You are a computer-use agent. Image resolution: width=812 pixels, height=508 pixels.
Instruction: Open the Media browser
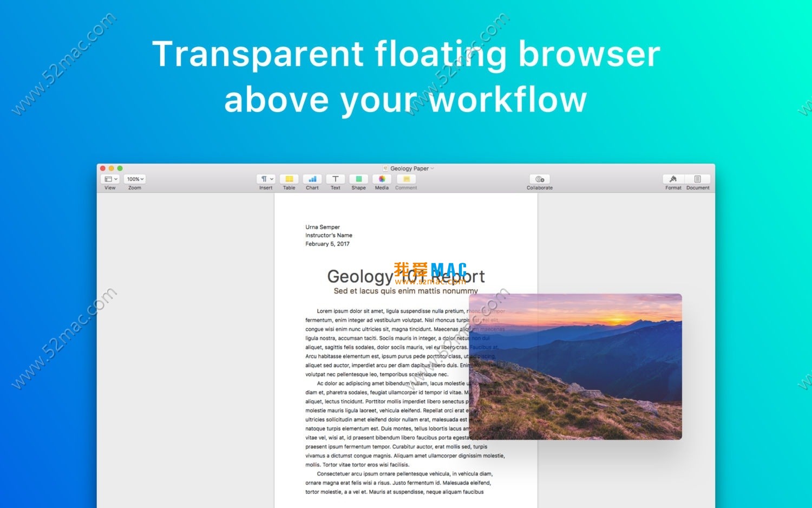(x=382, y=179)
